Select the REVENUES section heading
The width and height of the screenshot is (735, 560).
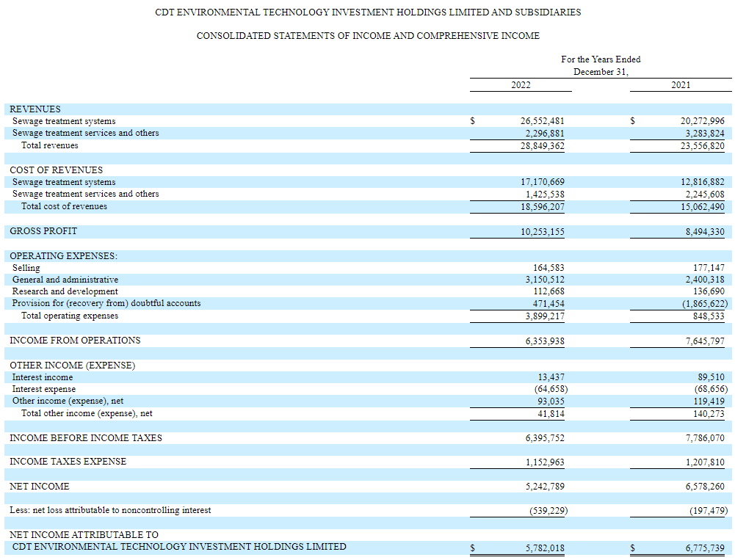pos(35,109)
